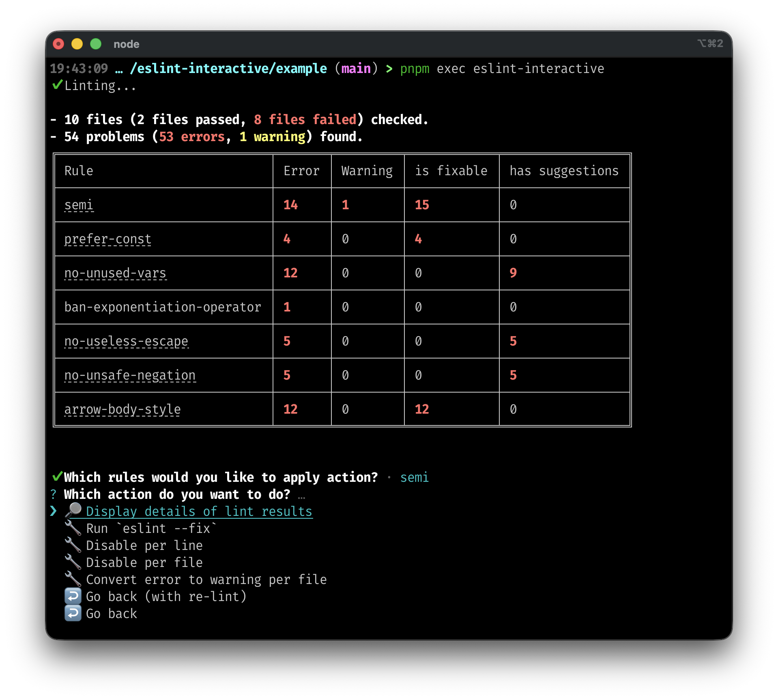This screenshot has height=700, width=778.
Task: Click the wrench icon beside Disable per file
Action: 73,562
